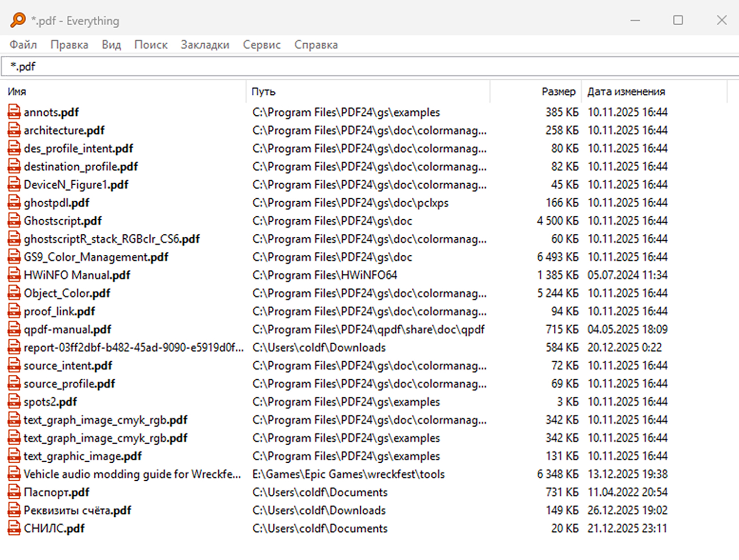739x560 pixels.
Task: Click the Everything magnifier icon in title bar
Action: (18, 20)
